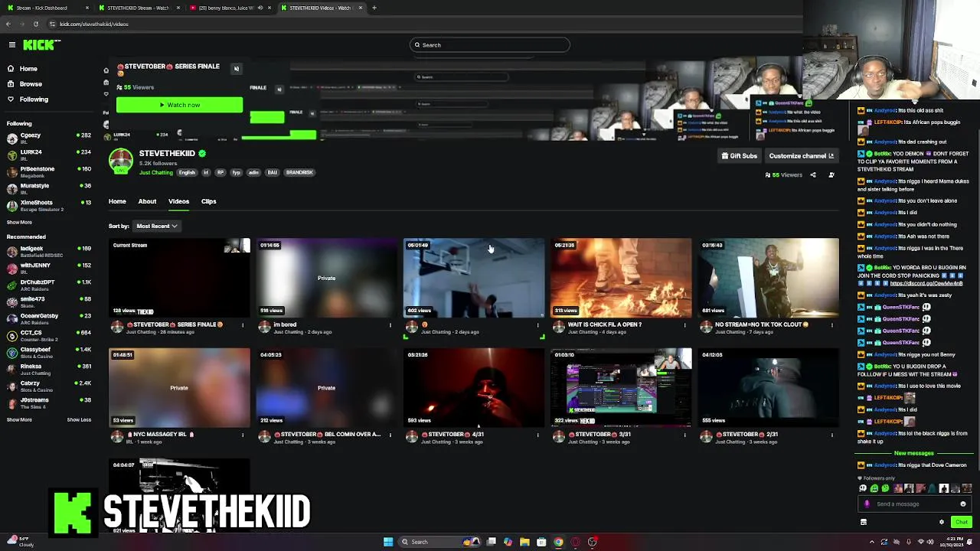Click the user icon beside the share icon
Image resolution: width=980 pixels, height=551 pixels.
tap(831, 175)
